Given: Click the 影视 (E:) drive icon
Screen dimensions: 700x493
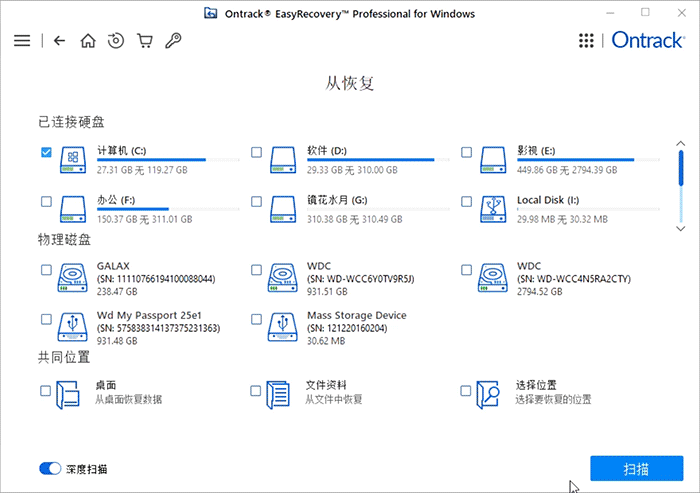Looking at the screenshot, I should tap(493, 160).
